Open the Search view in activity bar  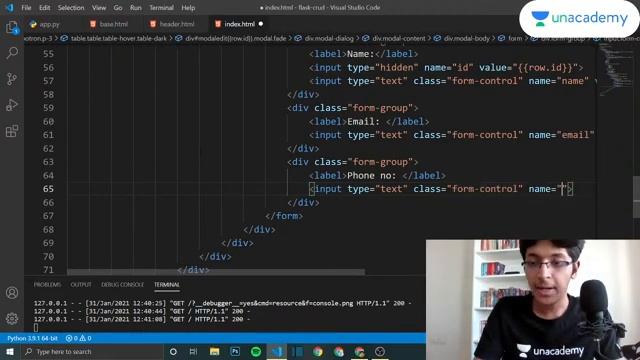[x=12, y=53]
